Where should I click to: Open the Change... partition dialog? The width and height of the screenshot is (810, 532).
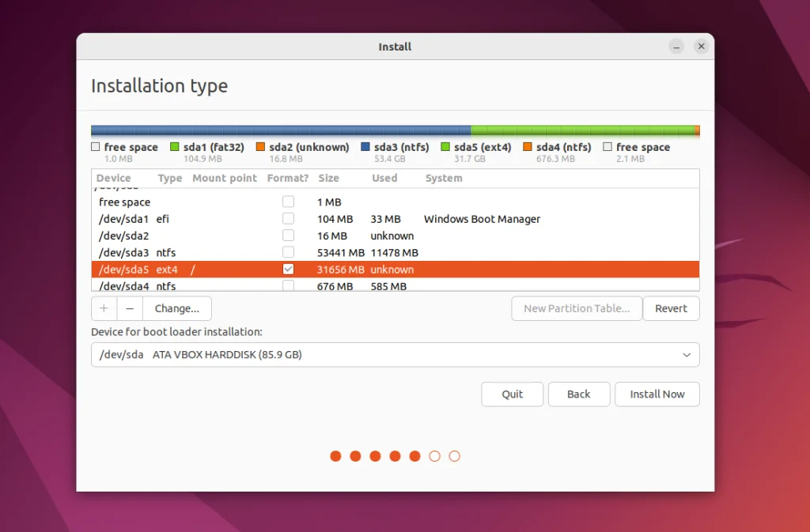[177, 308]
